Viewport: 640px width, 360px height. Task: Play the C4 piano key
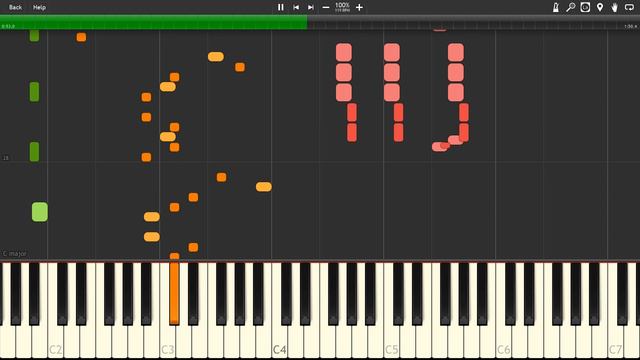[279, 342]
